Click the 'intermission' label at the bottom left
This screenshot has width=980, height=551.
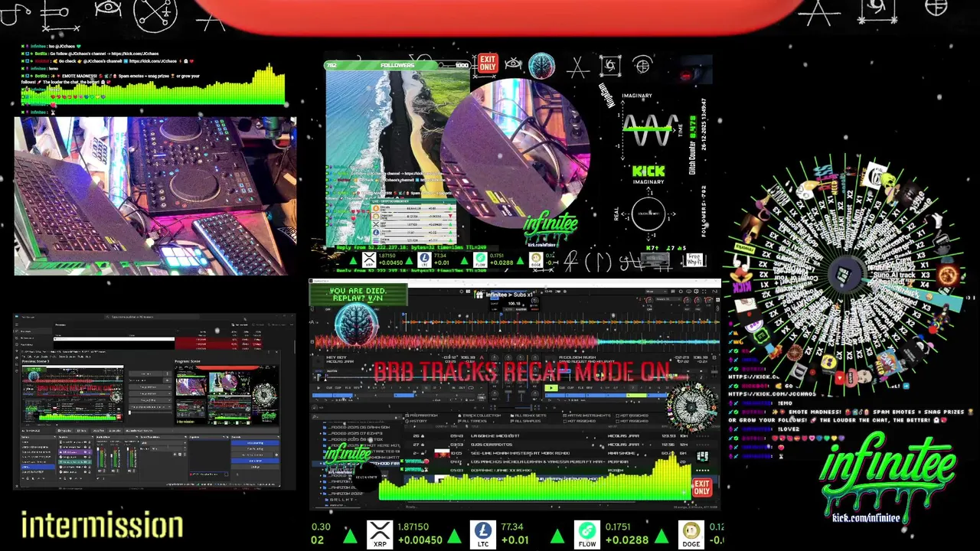102,526
